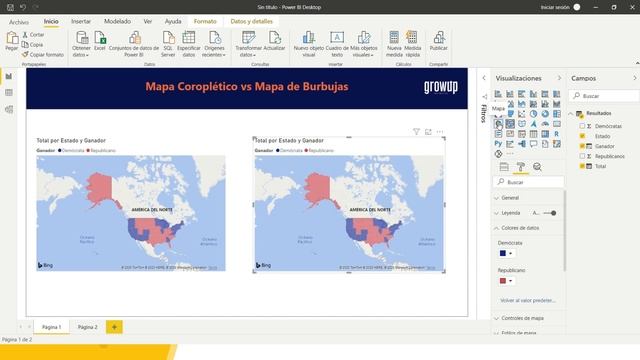This screenshot has height=360, width=640.
Task: Choose the Gauge visualization icon
Action: 545,124
